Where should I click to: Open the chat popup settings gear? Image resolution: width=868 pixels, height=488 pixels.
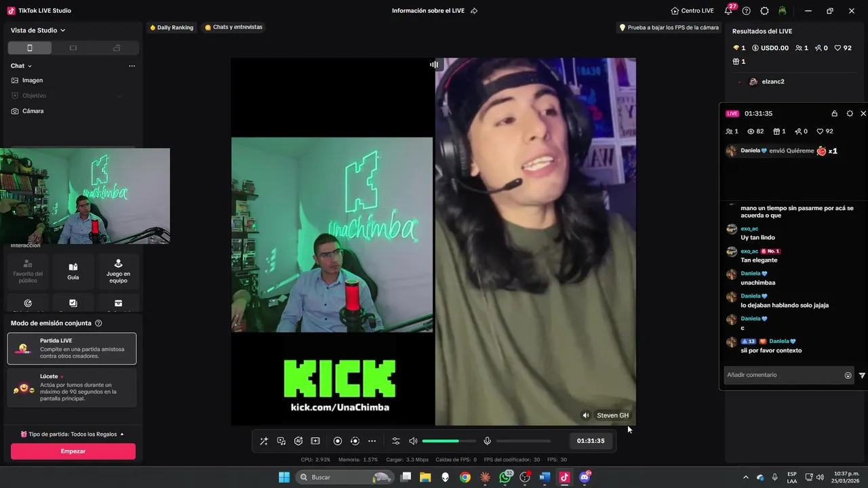tap(850, 113)
